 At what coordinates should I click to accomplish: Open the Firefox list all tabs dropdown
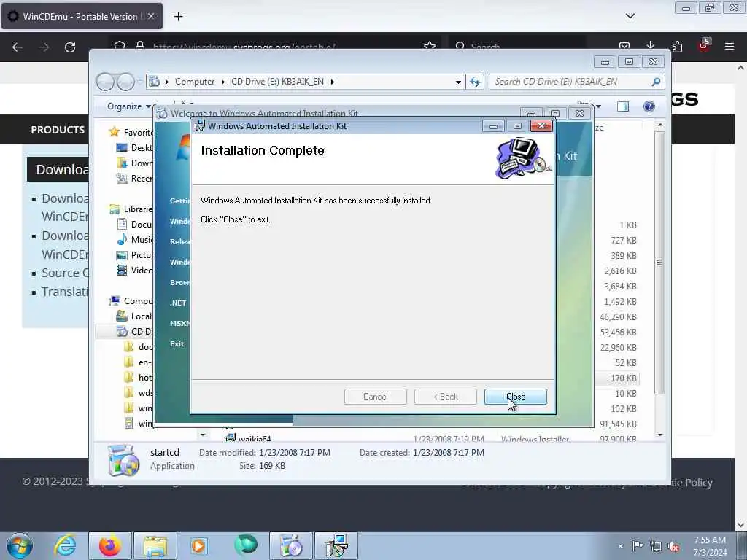tap(630, 16)
